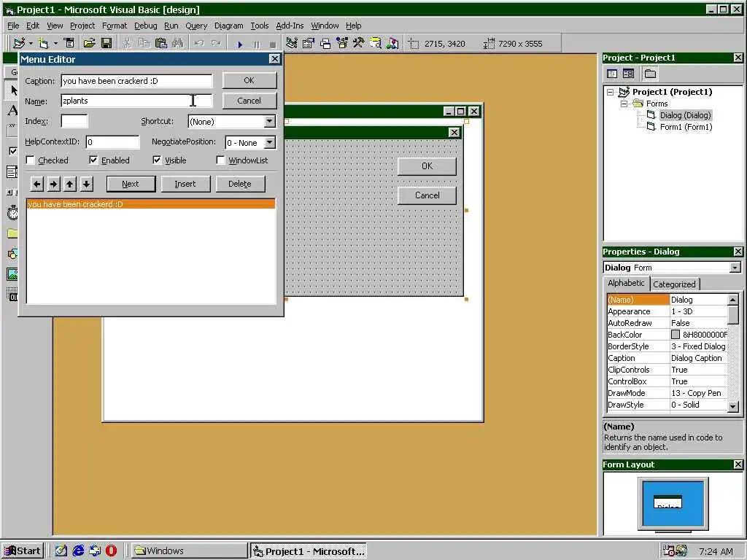Click OK button on the Dialog form
The width and height of the screenshot is (747, 560).
pyautogui.click(x=427, y=166)
